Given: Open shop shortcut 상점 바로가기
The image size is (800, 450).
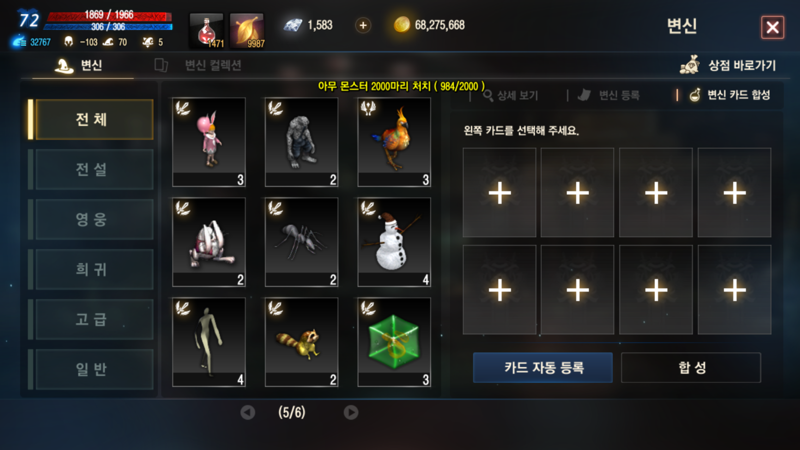Looking at the screenshot, I should [x=728, y=65].
